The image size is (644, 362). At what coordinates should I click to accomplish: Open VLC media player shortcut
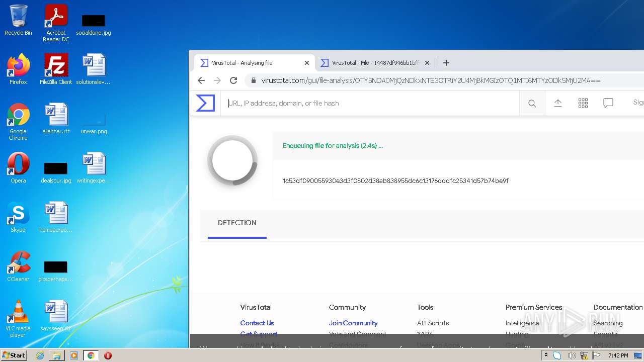[x=18, y=319]
